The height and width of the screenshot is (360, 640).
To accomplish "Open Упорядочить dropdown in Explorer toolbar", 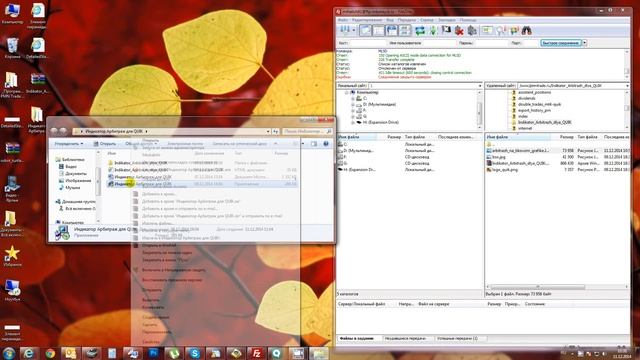I will (69, 144).
